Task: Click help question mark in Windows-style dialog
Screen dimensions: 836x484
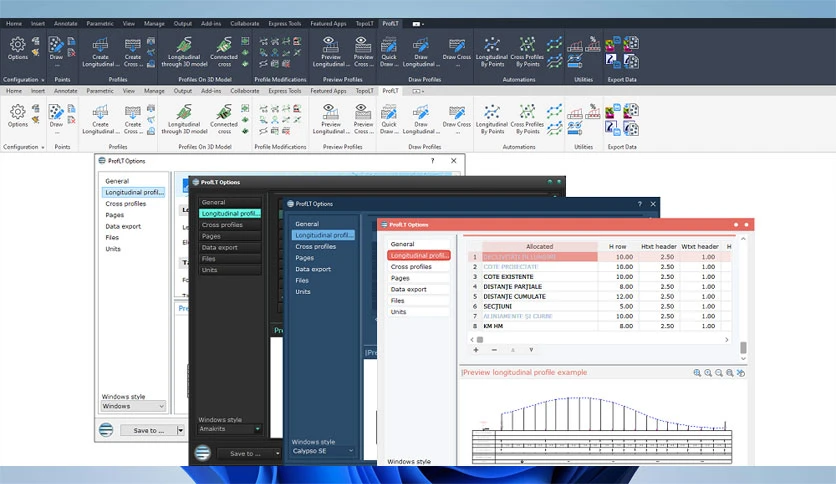Action: coord(432,160)
